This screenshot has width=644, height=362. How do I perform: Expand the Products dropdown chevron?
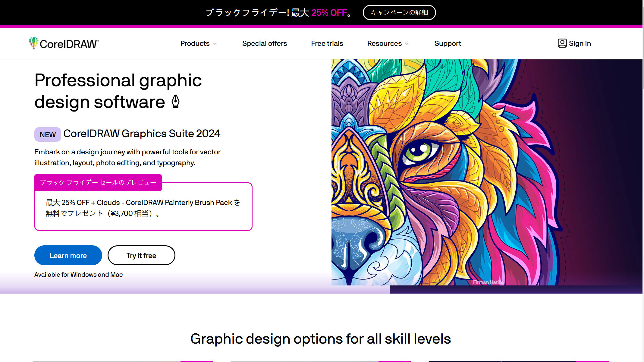pyautogui.click(x=215, y=44)
